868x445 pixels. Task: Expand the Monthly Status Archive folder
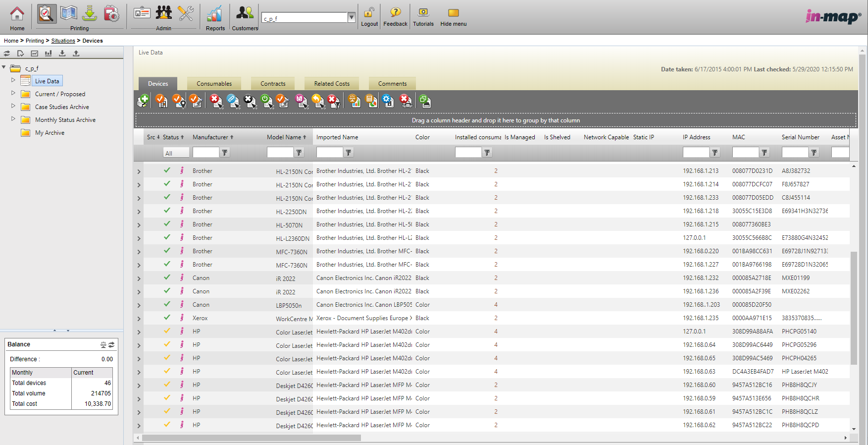[13, 118]
